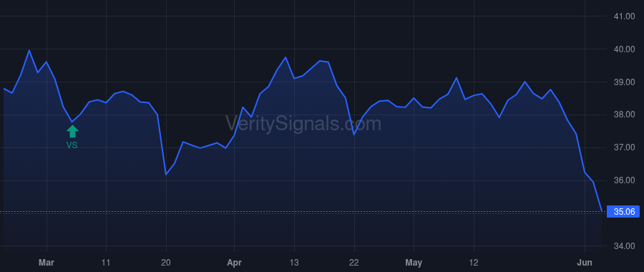The width and height of the screenshot is (644, 272).
Task: Click the 39.00 price axis label
Action: click(x=624, y=82)
